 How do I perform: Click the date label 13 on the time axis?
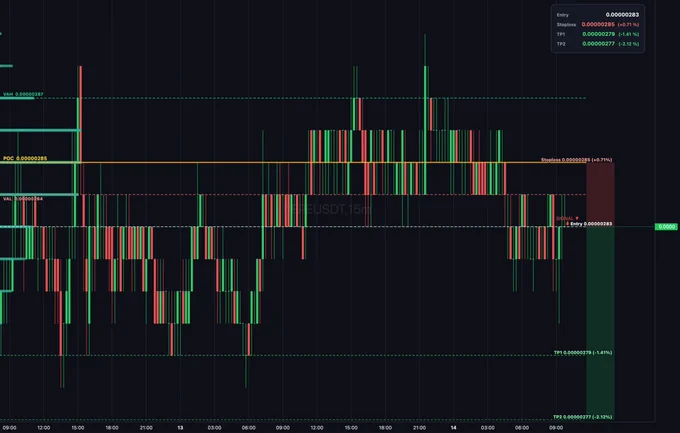[180, 427]
